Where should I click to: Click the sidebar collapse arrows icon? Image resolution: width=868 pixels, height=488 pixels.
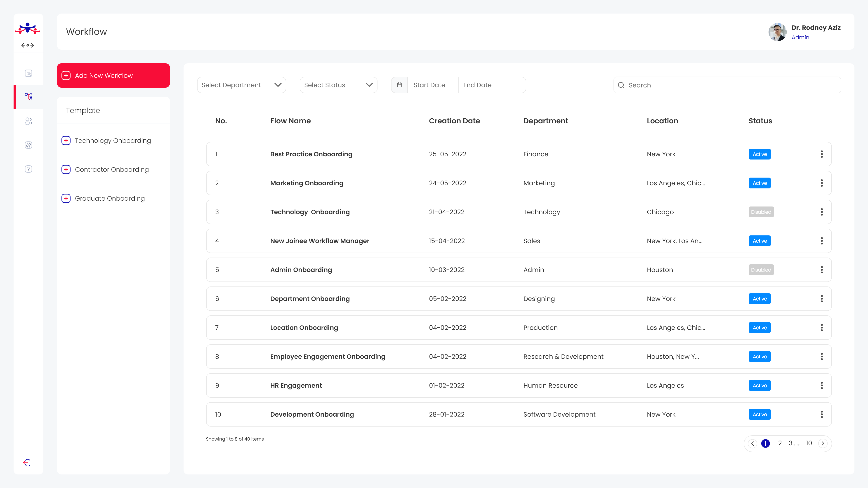(x=28, y=45)
